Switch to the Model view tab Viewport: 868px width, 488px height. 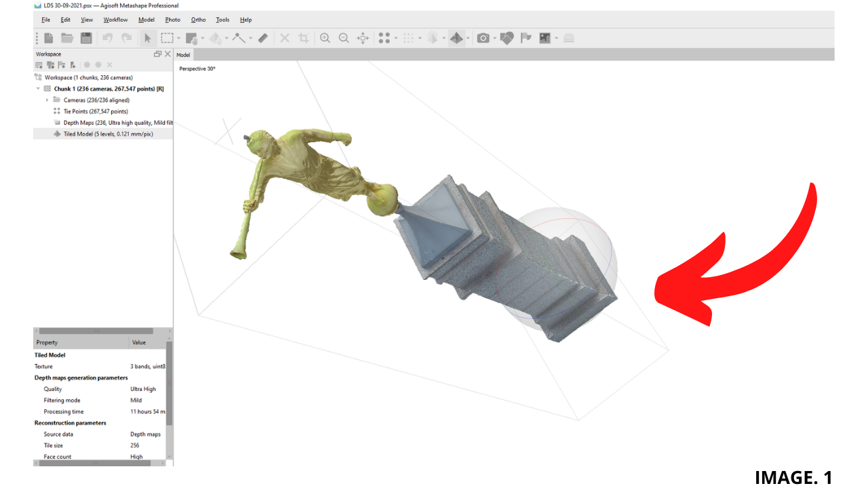point(183,55)
